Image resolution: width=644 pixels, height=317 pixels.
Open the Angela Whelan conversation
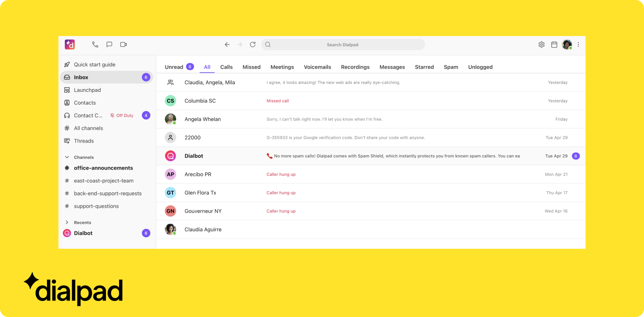pyautogui.click(x=371, y=119)
